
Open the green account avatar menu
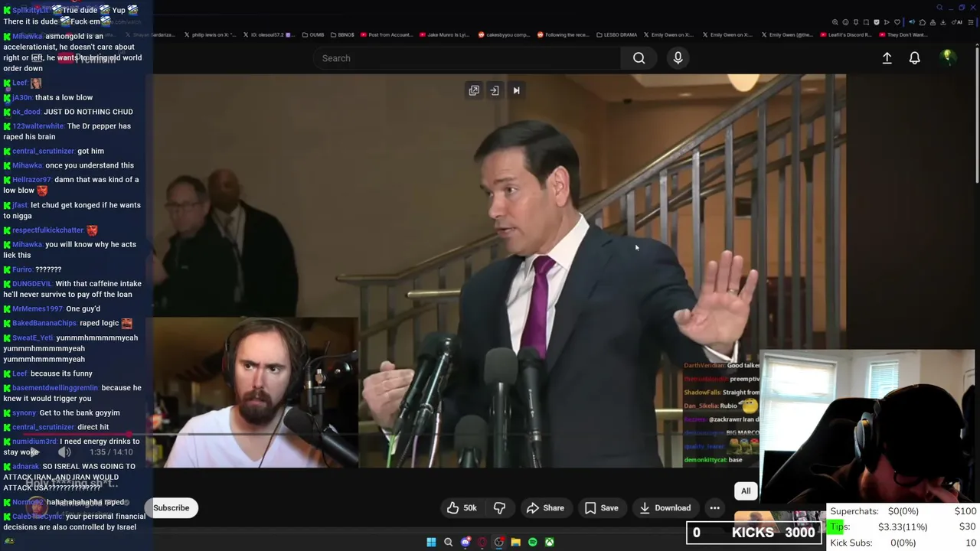tap(948, 57)
